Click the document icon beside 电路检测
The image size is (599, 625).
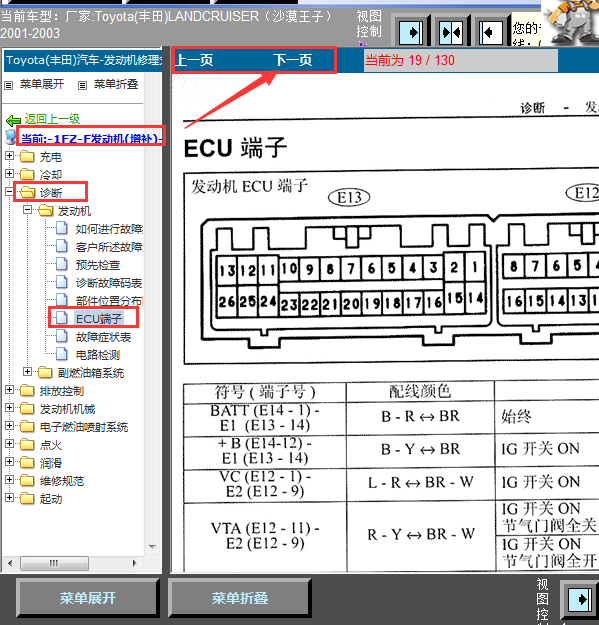coord(61,354)
